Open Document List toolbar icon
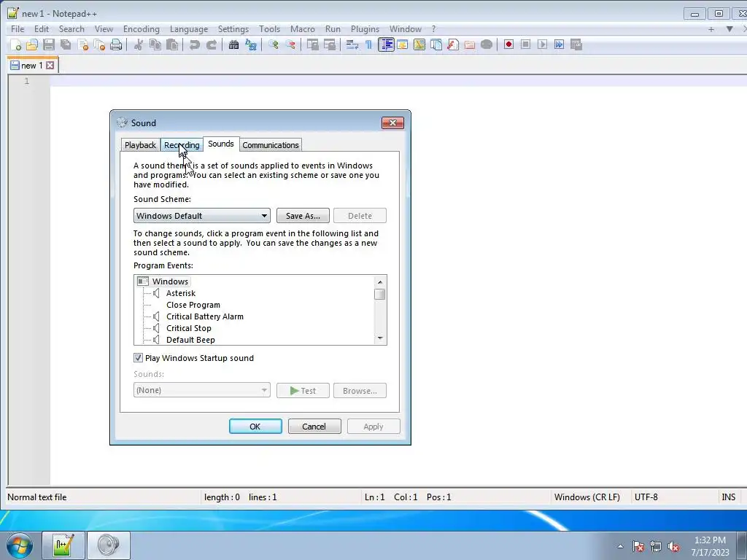The image size is (747, 560). coord(436,44)
